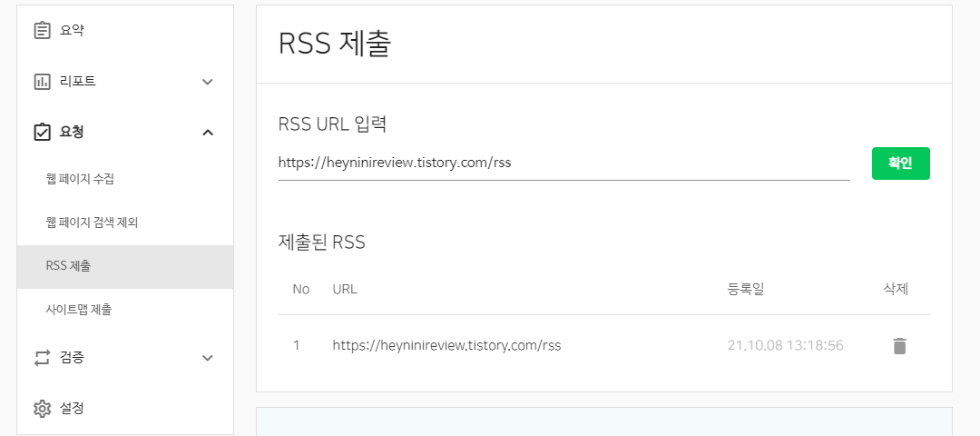Click the 제출된 RSS section title
980x436 pixels.
[x=321, y=243]
